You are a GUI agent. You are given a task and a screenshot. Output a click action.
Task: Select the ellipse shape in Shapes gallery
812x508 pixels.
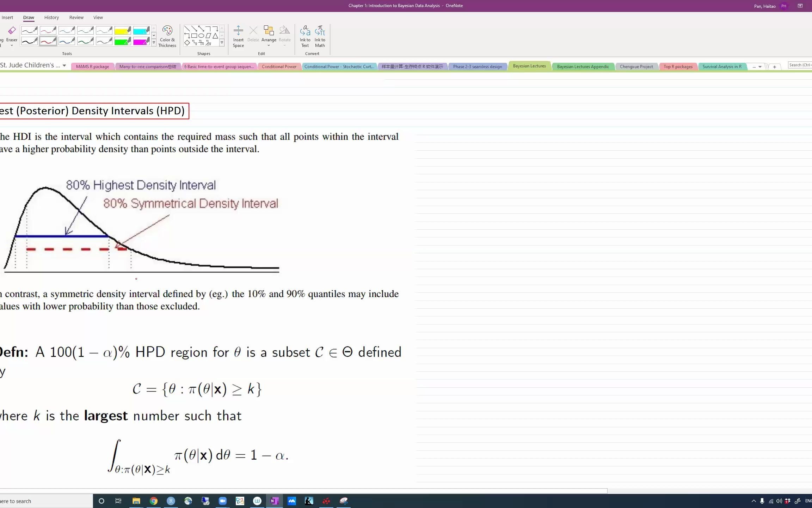(x=201, y=36)
